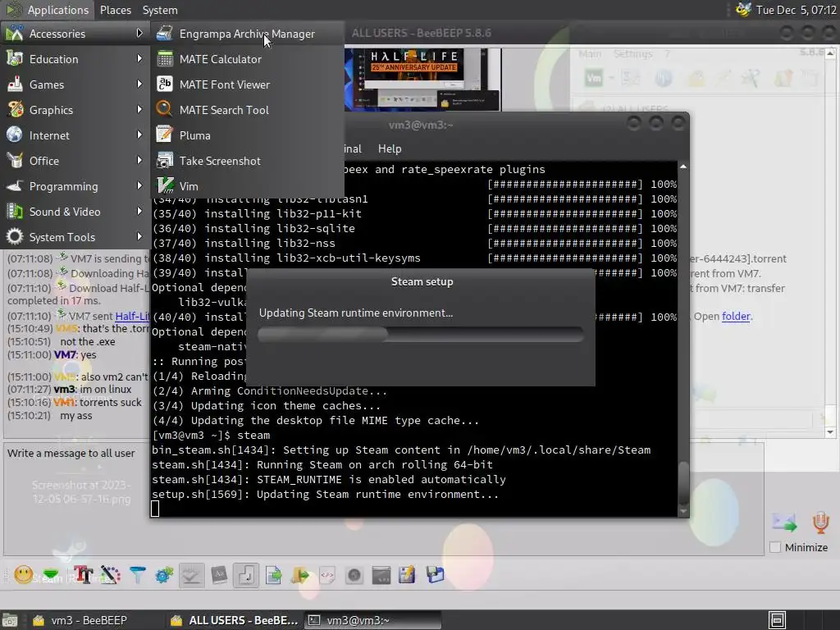Choose Take Screenshot from the menu
This screenshot has width=840, height=630.
pos(247,161)
